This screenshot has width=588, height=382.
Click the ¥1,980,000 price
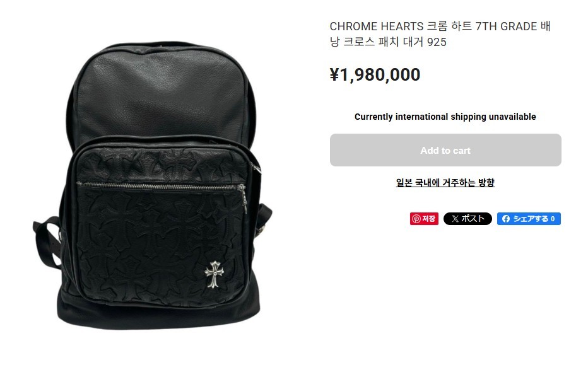(375, 74)
